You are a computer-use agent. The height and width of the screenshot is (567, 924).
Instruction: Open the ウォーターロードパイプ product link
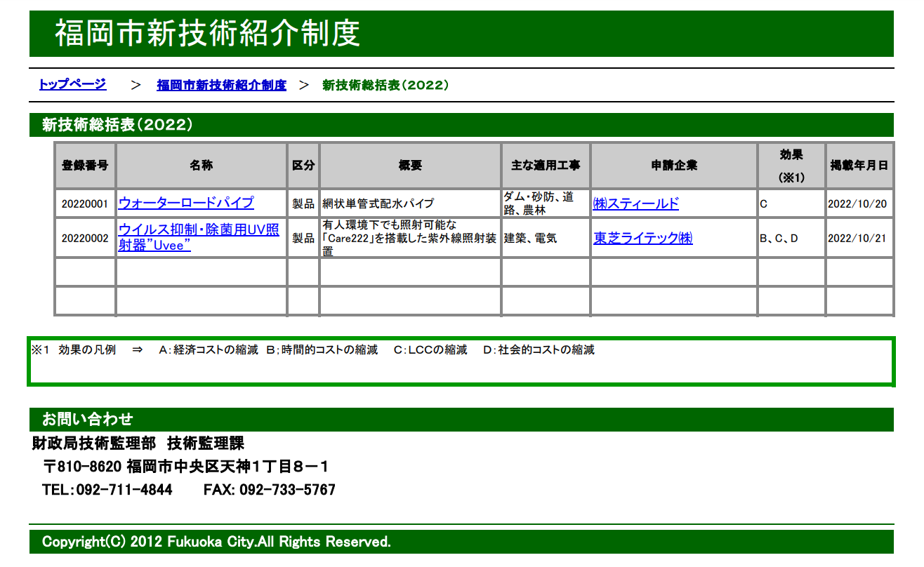coord(186,203)
